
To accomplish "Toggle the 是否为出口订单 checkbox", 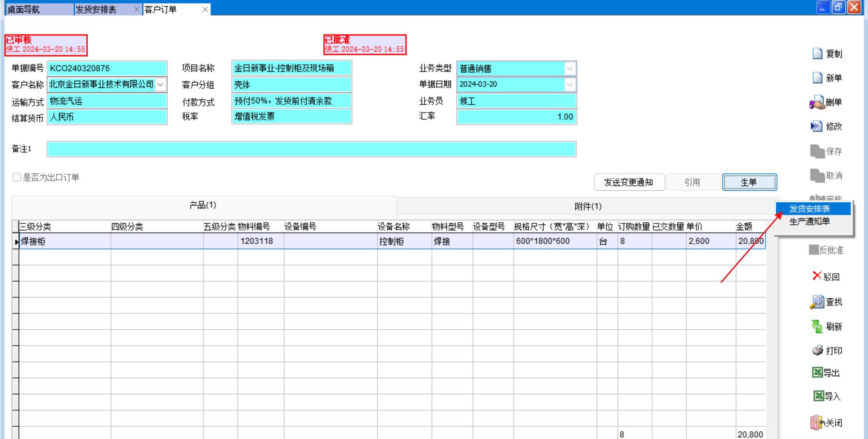I will click(x=17, y=177).
